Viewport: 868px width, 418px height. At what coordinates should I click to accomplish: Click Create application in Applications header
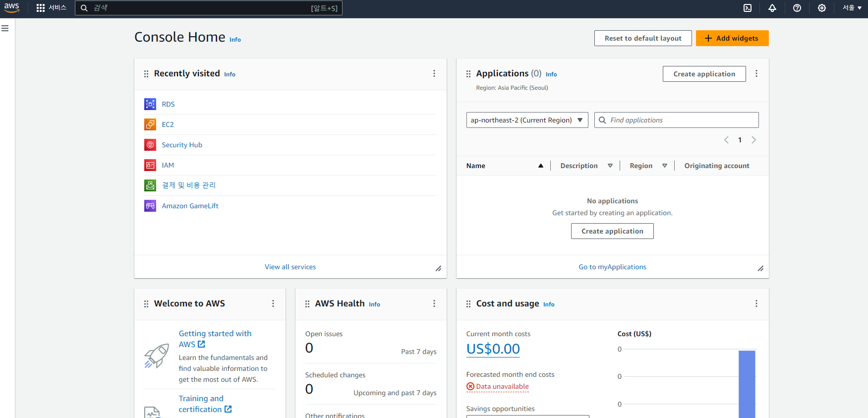704,74
